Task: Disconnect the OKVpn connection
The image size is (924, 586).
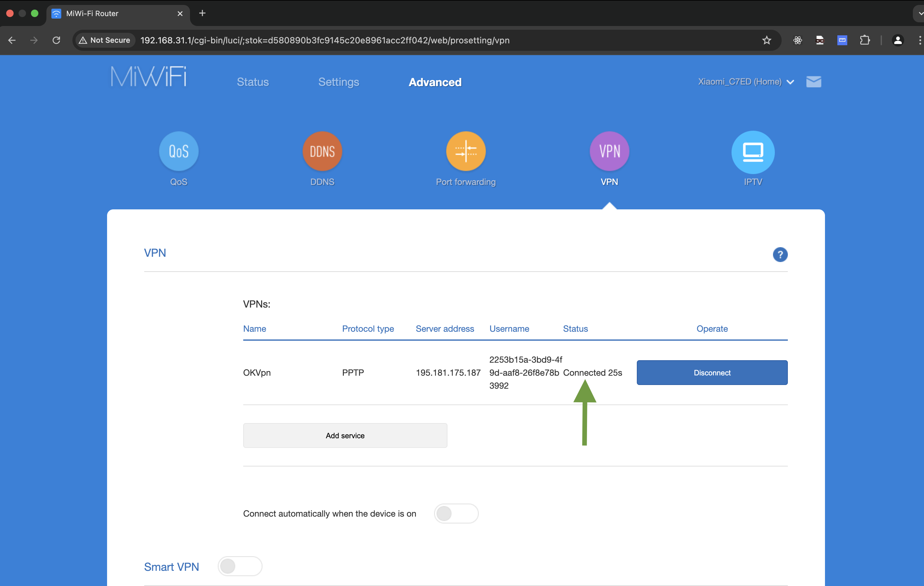Action: (712, 373)
